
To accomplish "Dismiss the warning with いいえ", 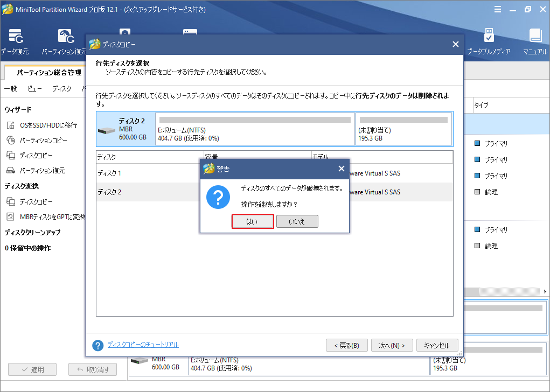I will 297,221.
